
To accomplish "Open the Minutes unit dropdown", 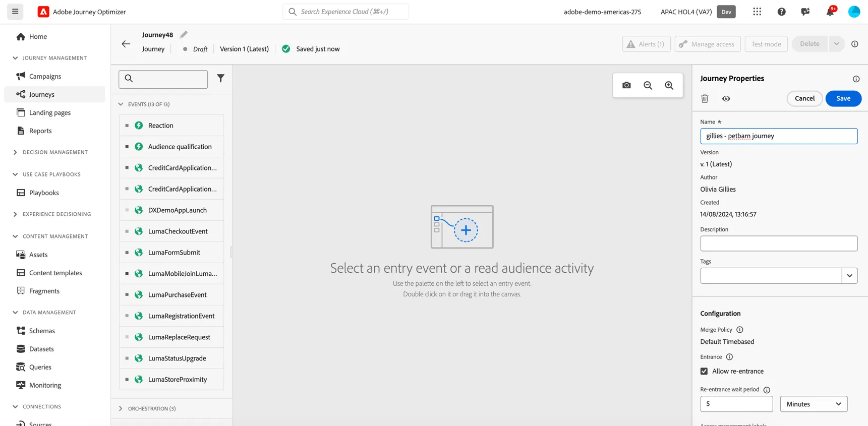I will (814, 404).
